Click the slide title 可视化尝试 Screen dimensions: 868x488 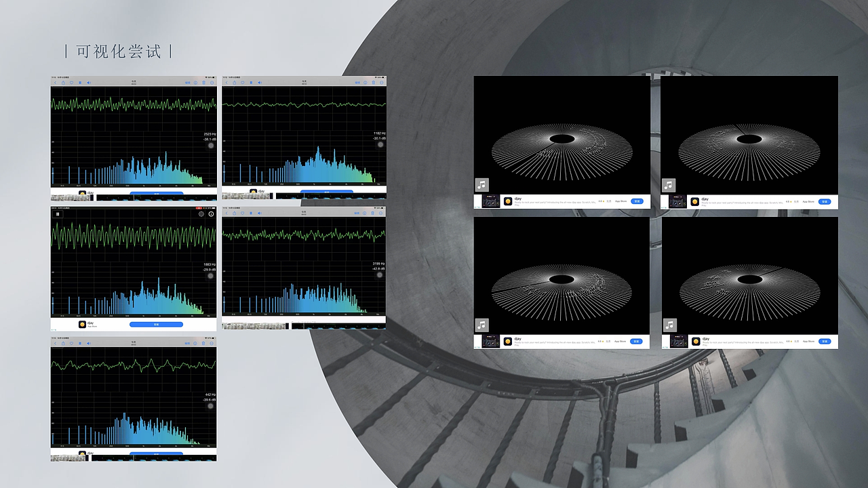coord(119,52)
